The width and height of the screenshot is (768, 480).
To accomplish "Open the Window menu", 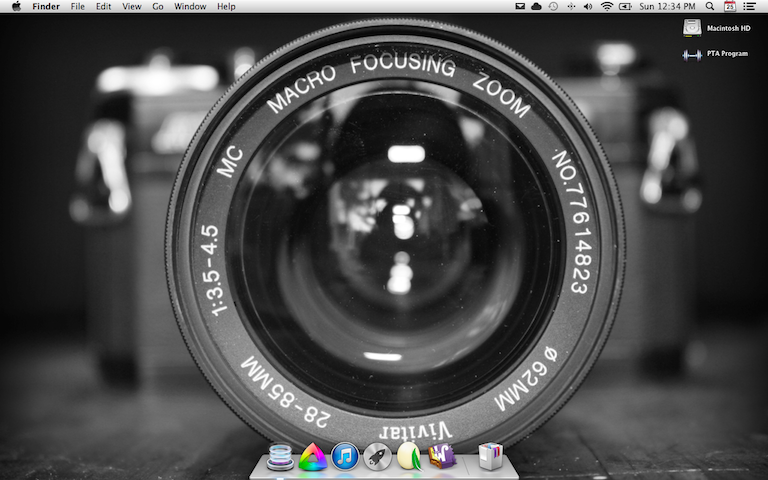I will click(x=190, y=6).
